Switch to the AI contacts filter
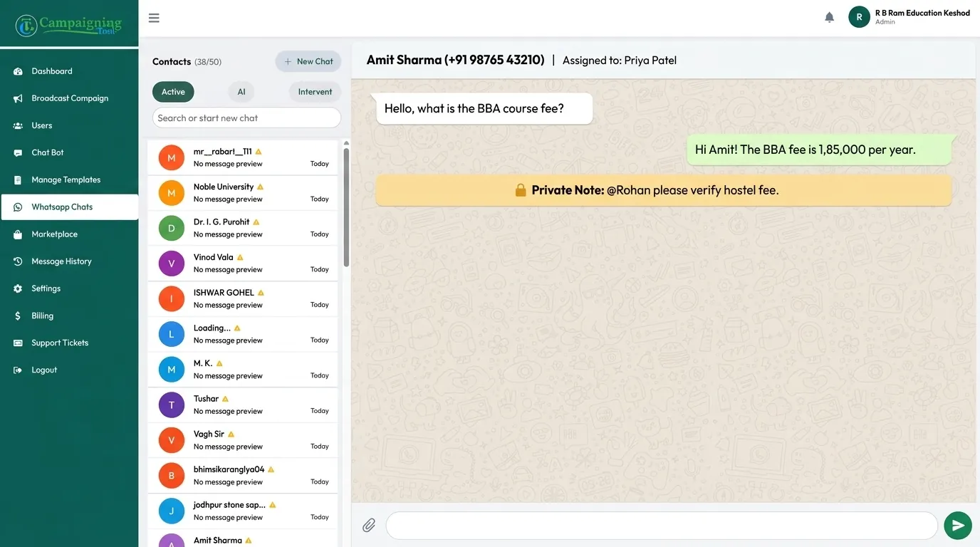This screenshot has height=547, width=980. coord(241,92)
